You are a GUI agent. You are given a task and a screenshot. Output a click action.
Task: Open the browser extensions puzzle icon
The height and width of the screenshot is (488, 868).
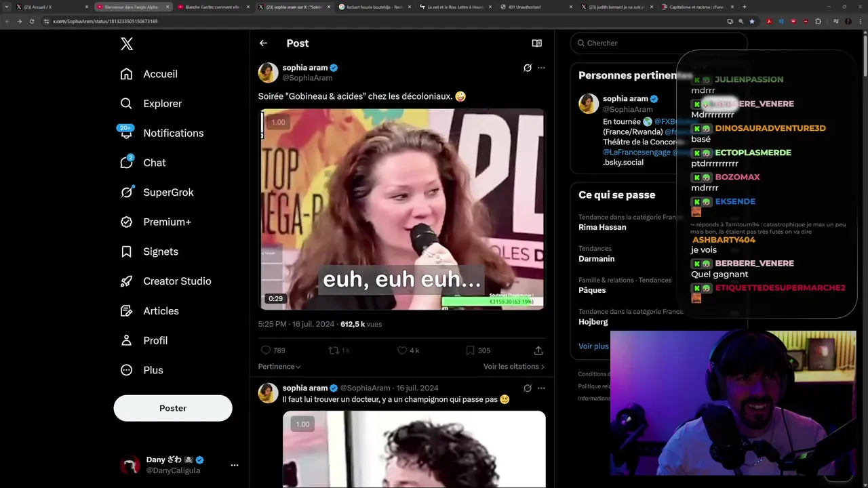coord(818,21)
